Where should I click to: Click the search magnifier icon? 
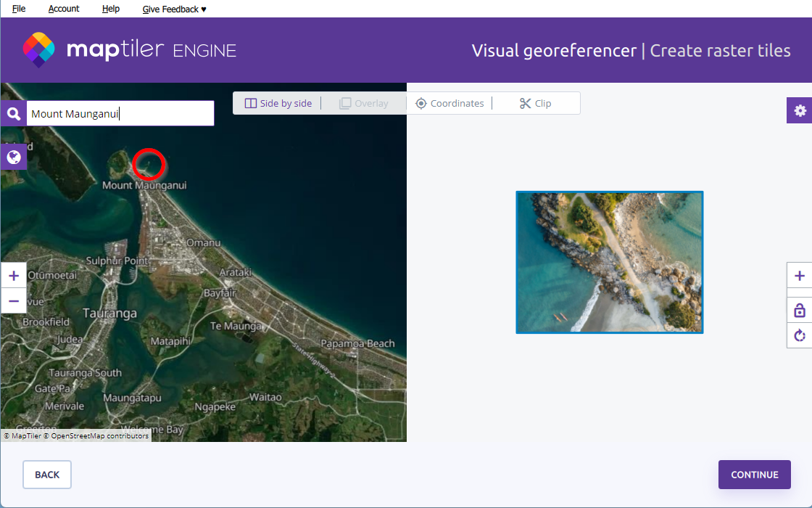click(13, 114)
